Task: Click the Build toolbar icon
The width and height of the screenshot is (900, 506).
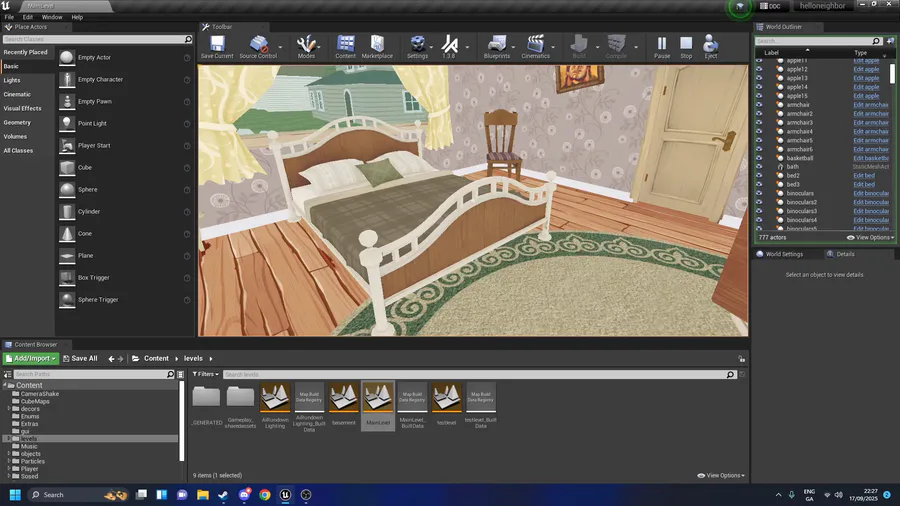Action: [x=579, y=47]
